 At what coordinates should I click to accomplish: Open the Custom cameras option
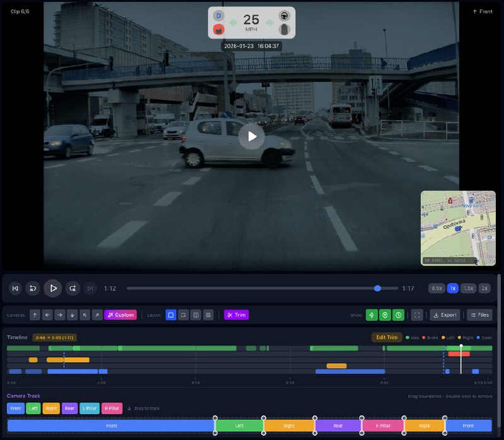coord(121,315)
